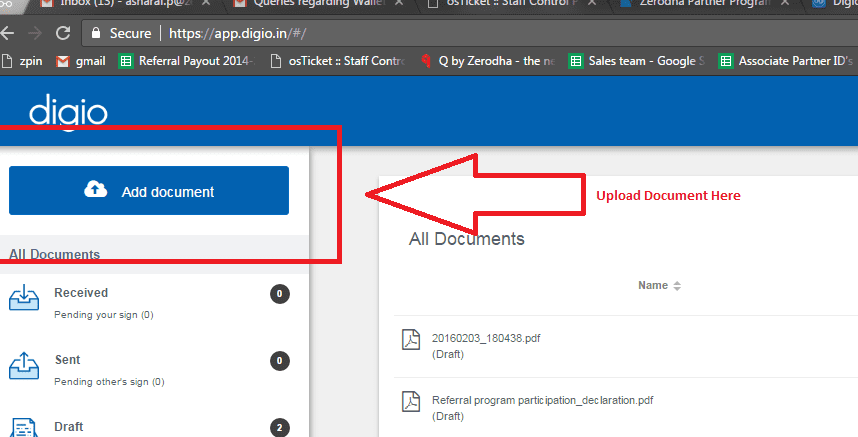This screenshot has height=437, width=858.
Task: Switch to the Inbox Gmail tab
Action: pos(118,4)
